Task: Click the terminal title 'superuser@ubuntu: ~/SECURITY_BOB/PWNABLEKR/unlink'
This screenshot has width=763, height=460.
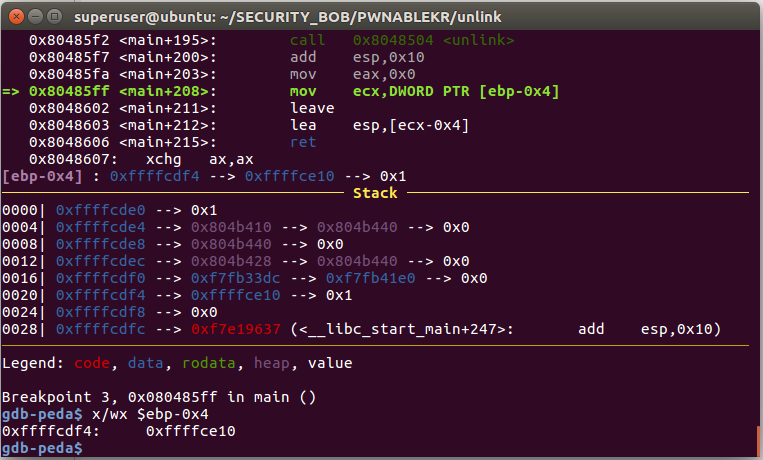Action: (x=288, y=17)
